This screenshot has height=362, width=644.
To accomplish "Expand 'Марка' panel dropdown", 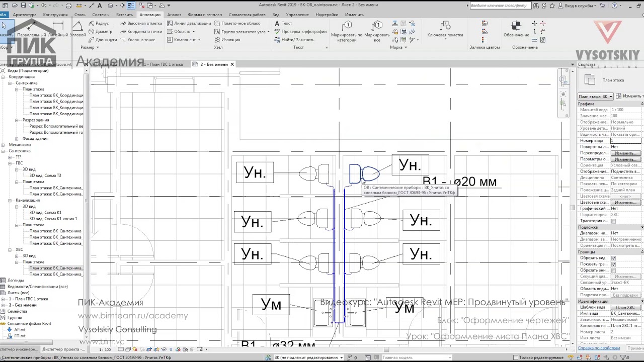I will pyautogui.click(x=398, y=47).
